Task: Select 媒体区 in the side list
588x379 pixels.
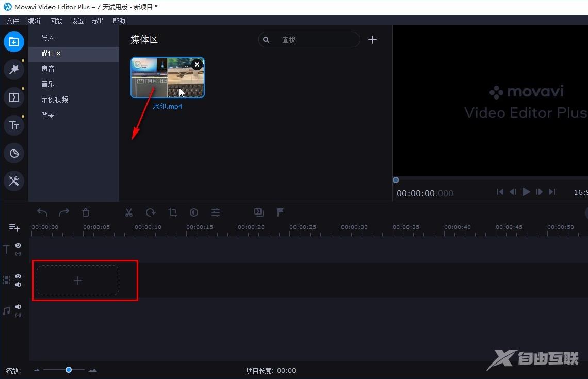Action: (74, 54)
